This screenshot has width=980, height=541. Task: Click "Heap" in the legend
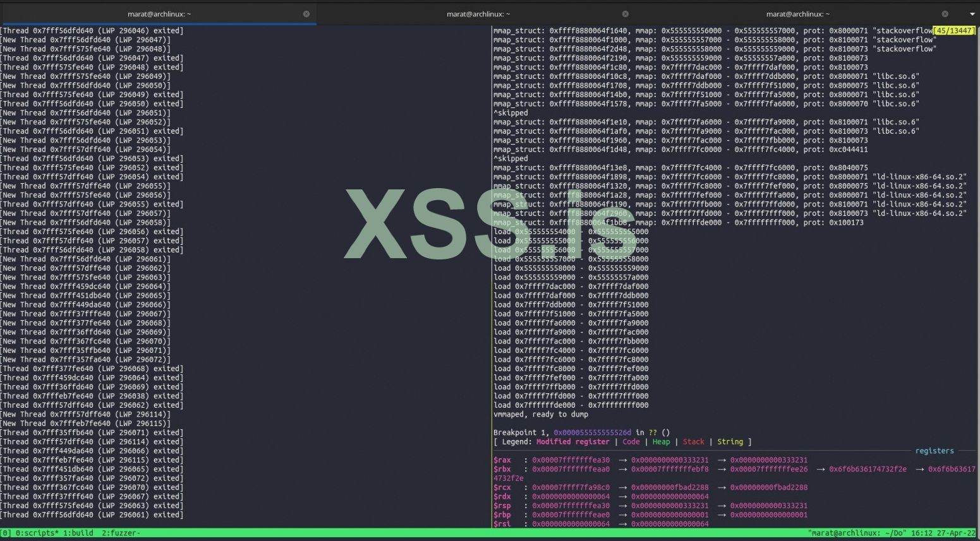tap(662, 442)
